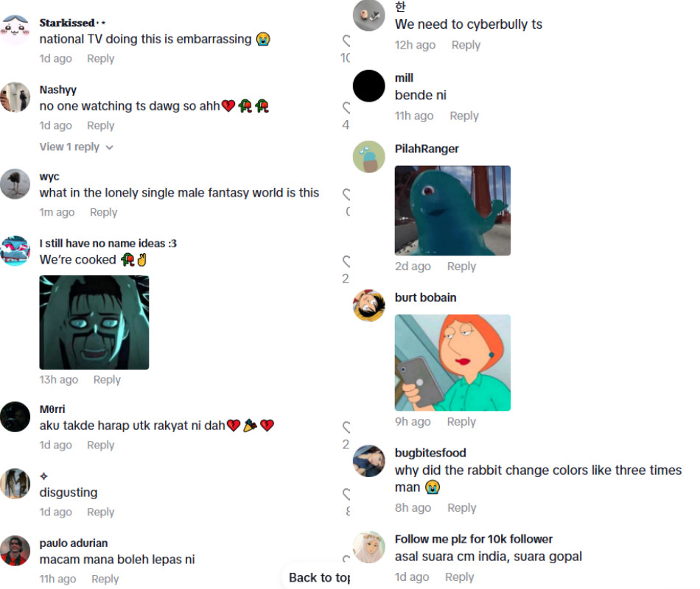Open burt bobain's profile avatar

click(368, 306)
